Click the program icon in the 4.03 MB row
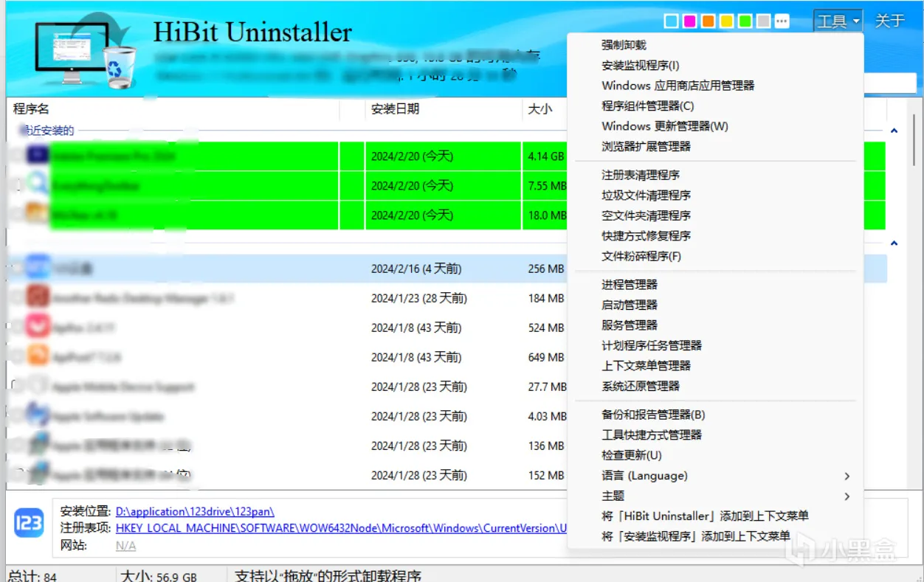This screenshot has height=582, width=924. [x=38, y=416]
